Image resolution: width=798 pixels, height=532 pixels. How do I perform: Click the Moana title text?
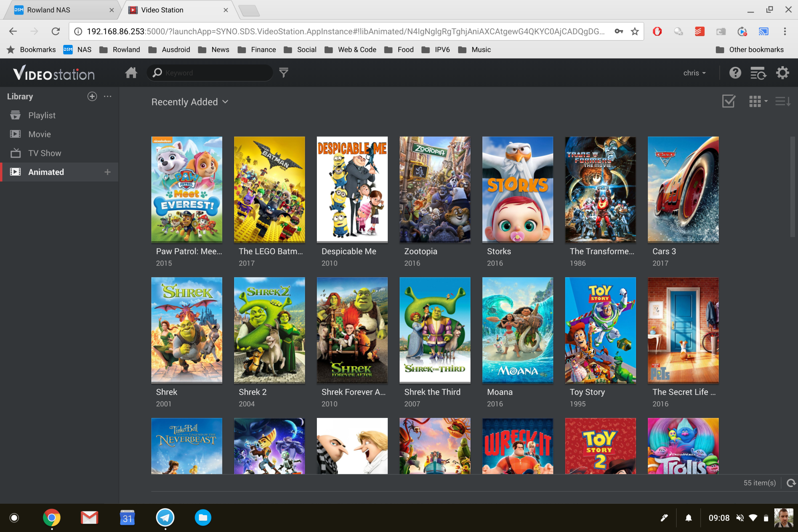click(x=500, y=392)
